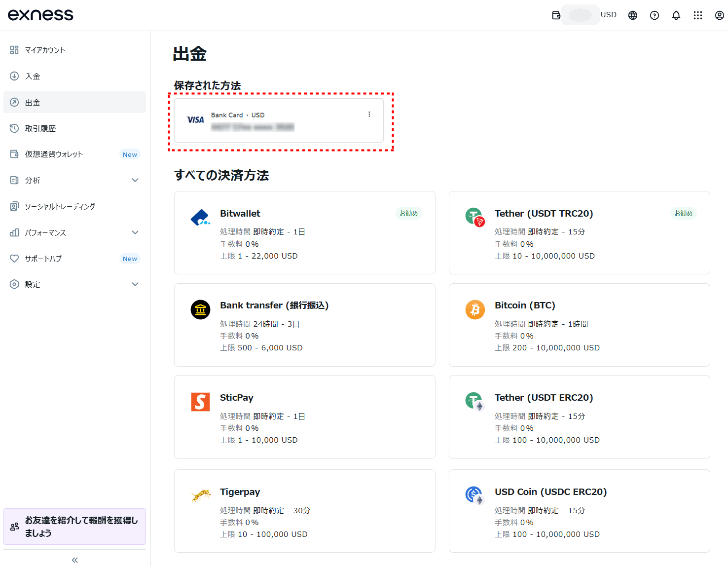Open the user profile icon
The image size is (728, 569).
(x=720, y=15)
